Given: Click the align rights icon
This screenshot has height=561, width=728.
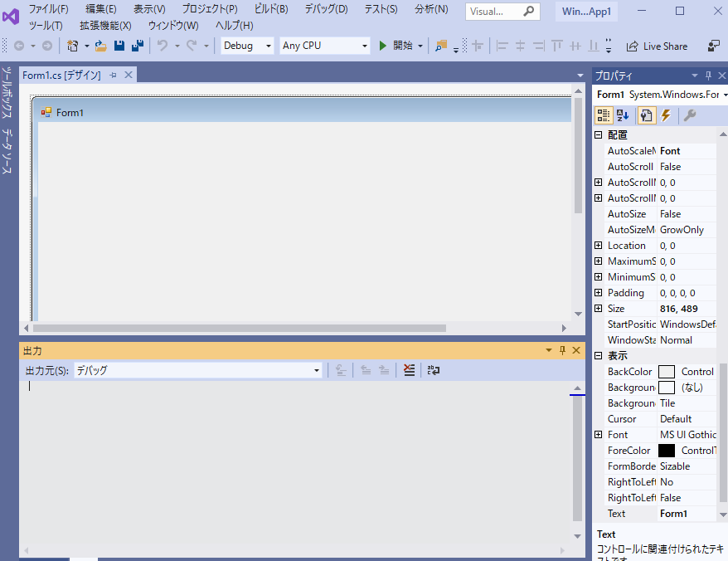Looking at the screenshot, I should tap(539, 46).
